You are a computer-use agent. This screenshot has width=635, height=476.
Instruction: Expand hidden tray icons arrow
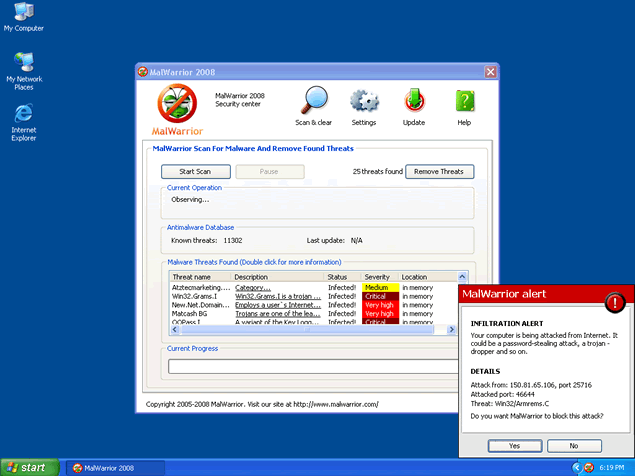575,467
